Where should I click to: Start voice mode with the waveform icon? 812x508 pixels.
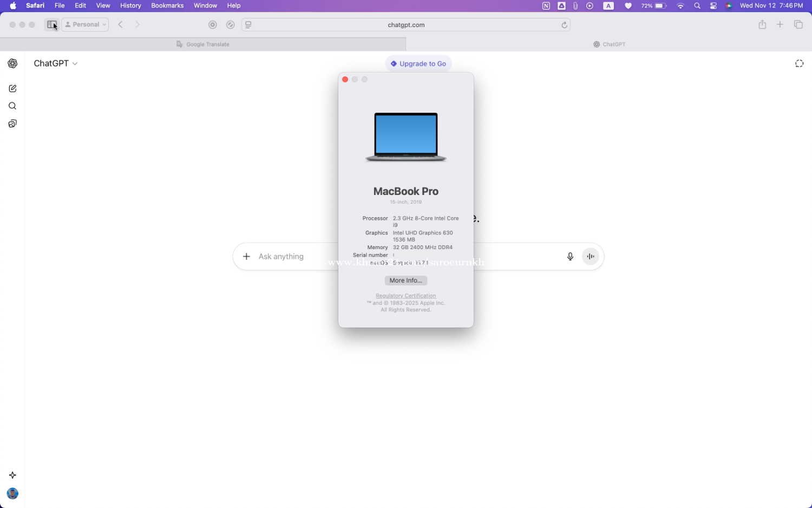coord(591,257)
